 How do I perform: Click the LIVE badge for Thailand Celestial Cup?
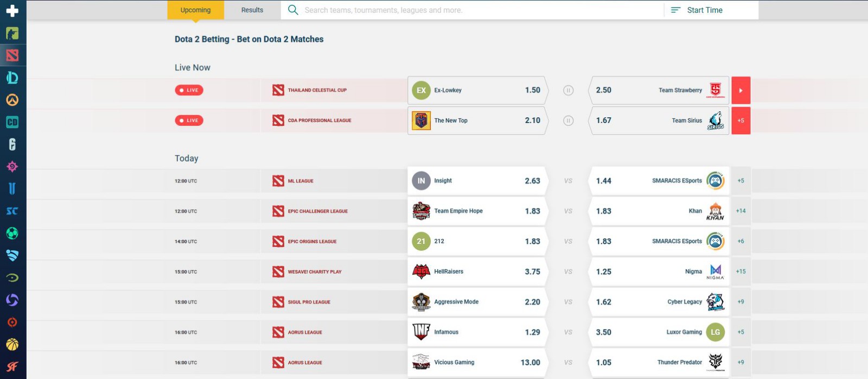(x=189, y=90)
